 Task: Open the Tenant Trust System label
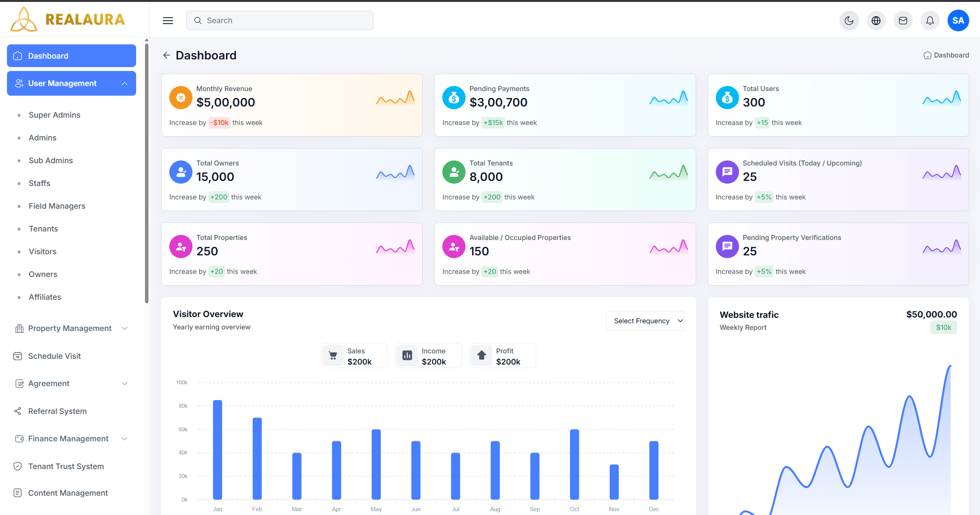(x=66, y=466)
